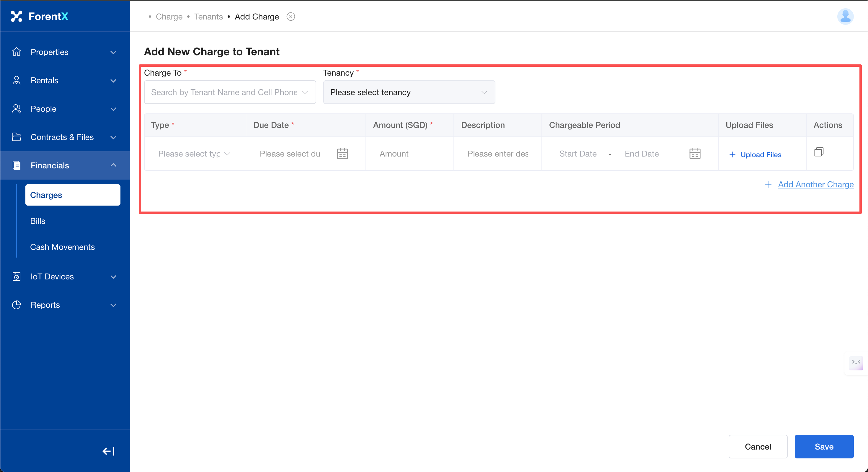Click the floating assistant widget icon

pos(856,362)
